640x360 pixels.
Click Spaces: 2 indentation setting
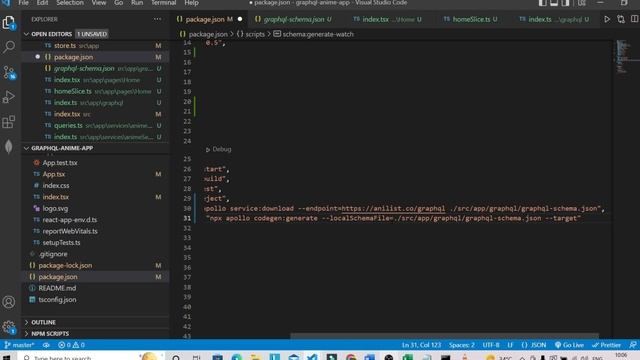[462, 345]
